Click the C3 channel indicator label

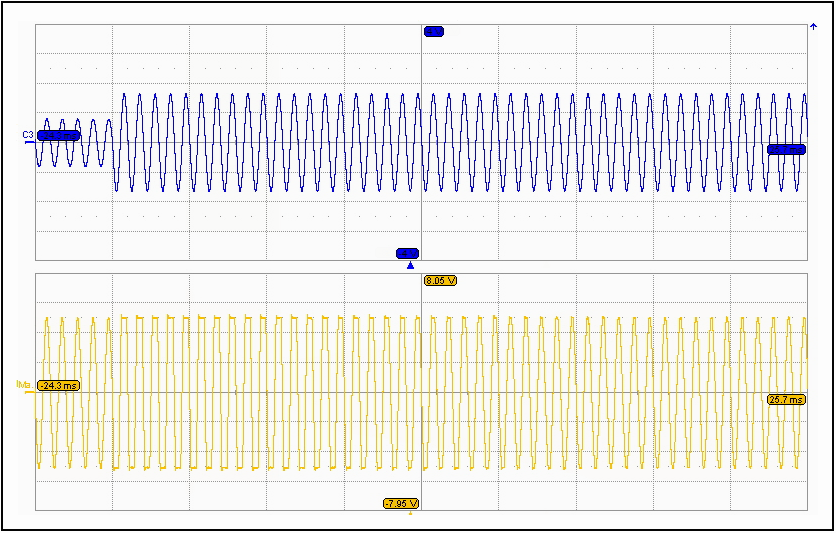28,134
